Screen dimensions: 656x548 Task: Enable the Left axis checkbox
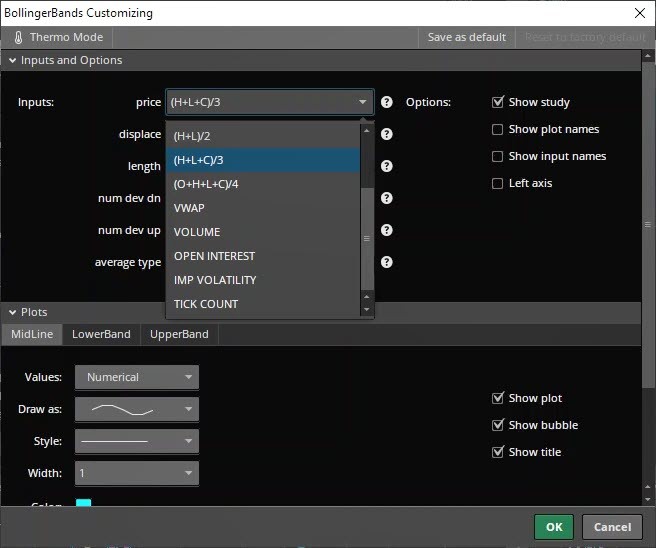[x=497, y=183]
